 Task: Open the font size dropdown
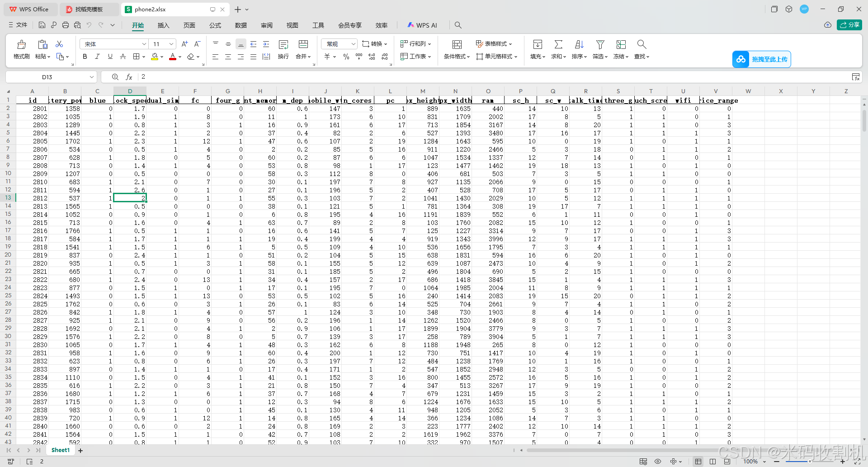[x=171, y=44]
